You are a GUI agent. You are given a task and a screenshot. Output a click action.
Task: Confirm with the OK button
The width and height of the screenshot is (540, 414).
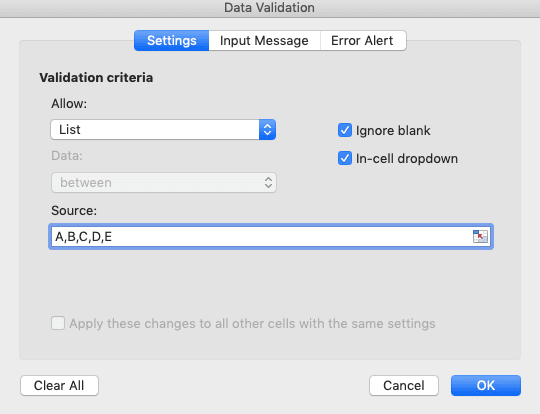point(486,385)
